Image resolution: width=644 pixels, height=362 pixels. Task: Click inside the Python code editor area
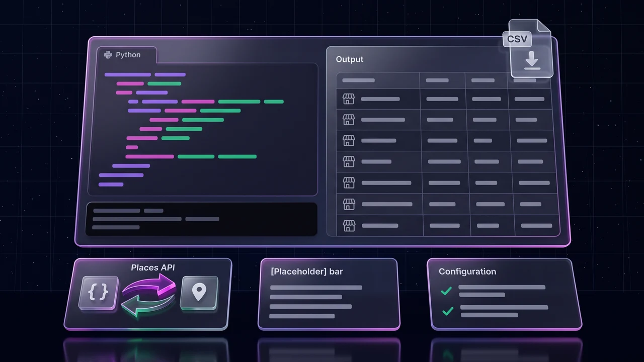[203, 129]
